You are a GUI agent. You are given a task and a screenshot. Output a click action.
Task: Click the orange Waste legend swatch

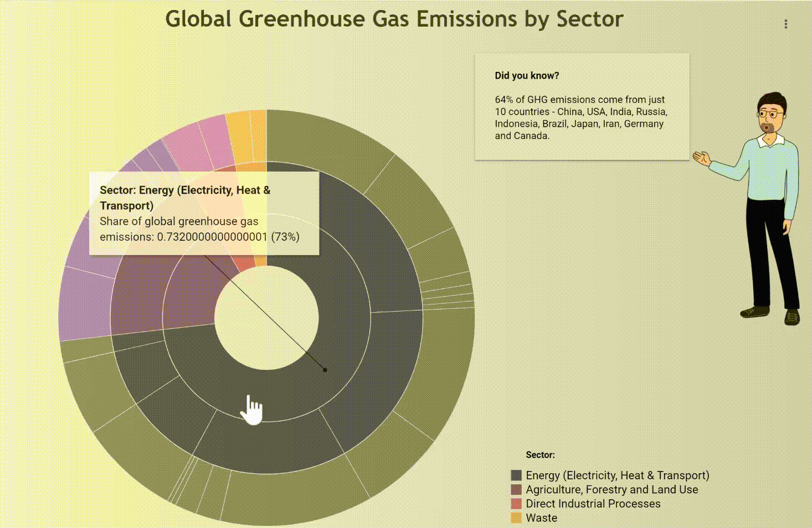[x=516, y=518]
